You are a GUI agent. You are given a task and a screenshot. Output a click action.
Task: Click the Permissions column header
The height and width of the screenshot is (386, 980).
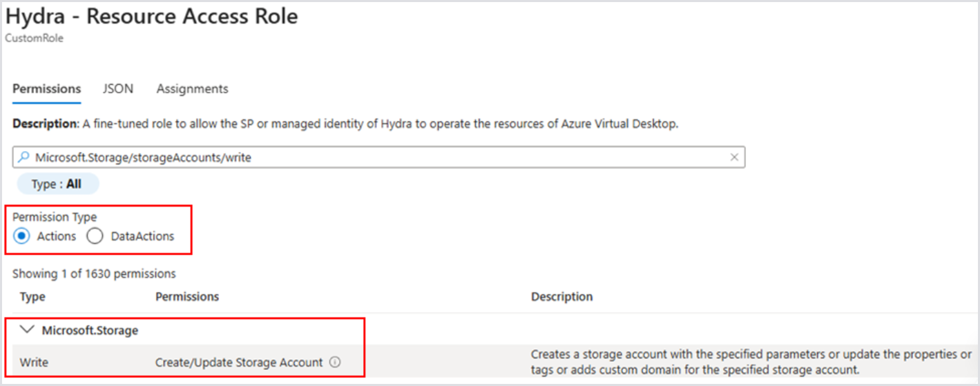[x=187, y=296]
